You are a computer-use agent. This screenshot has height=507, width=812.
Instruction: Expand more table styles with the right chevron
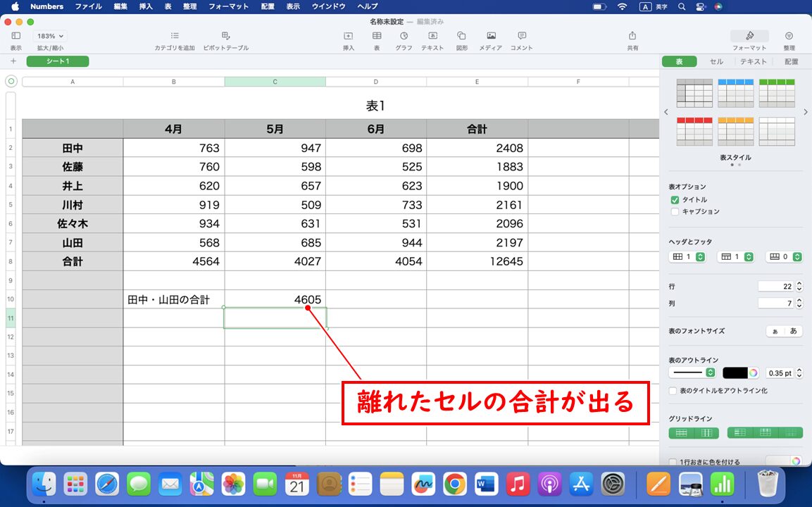pyautogui.click(x=805, y=111)
